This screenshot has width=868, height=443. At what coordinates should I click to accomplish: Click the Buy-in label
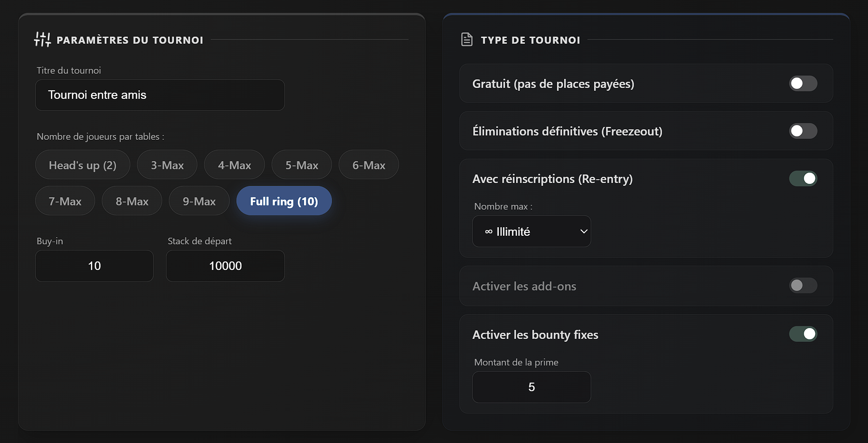click(x=50, y=241)
